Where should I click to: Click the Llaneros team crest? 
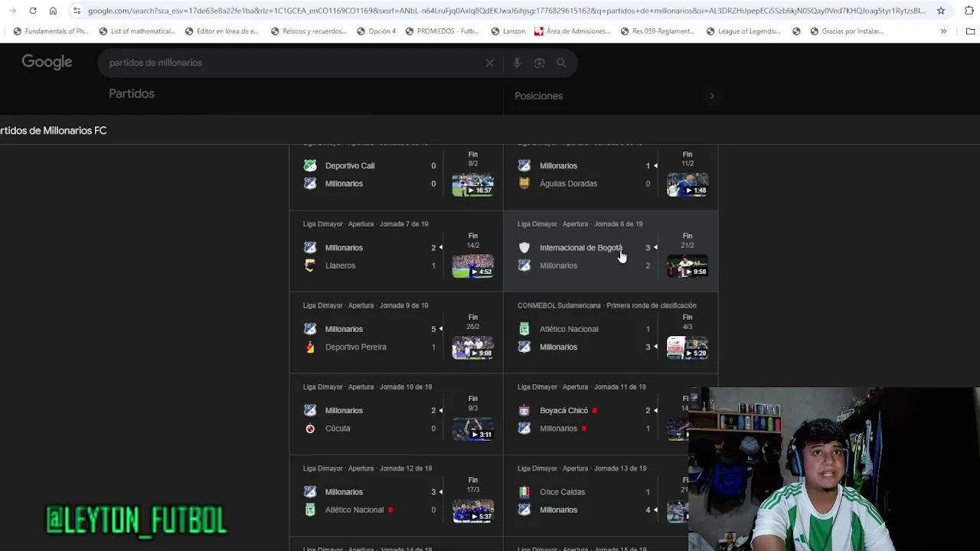310,266
